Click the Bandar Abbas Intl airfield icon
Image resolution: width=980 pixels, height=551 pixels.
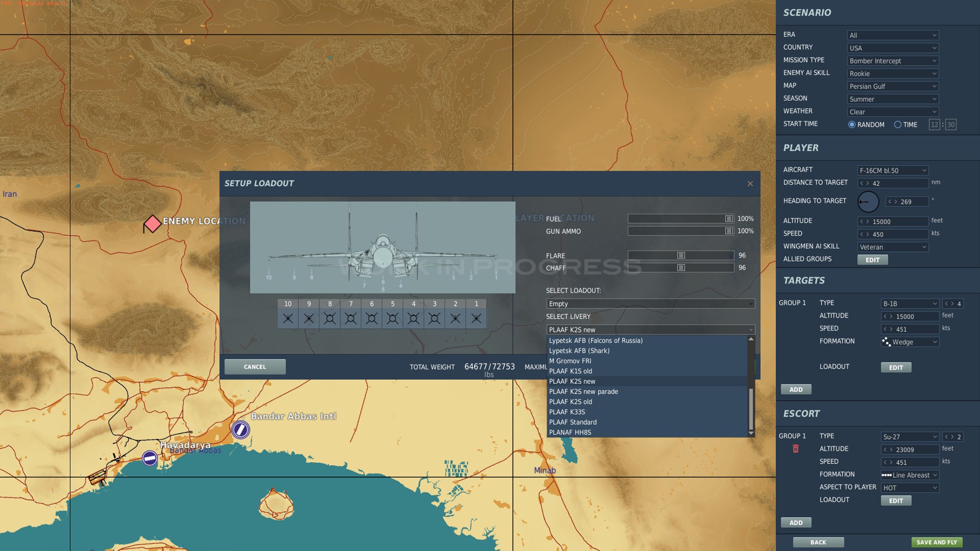[241, 430]
